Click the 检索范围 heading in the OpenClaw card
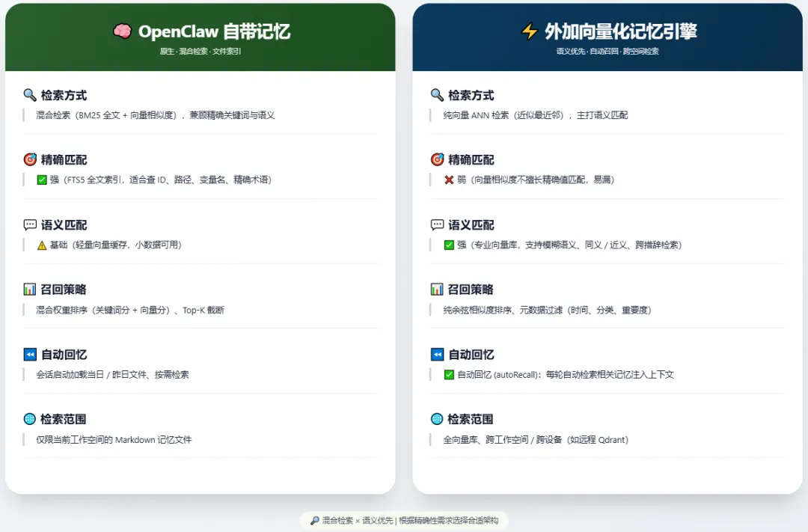 pyautogui.click(x=64, y=419)
